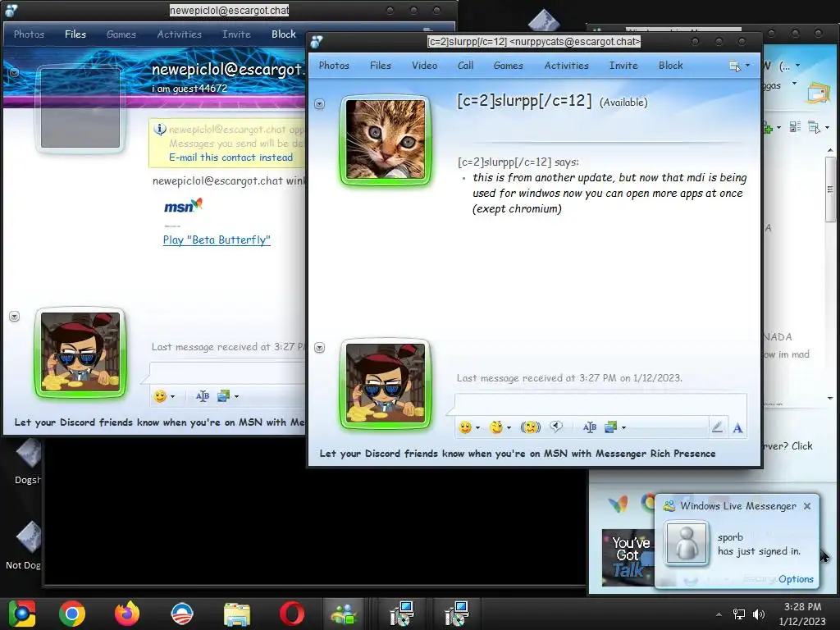840x630 pixels.
Task: Switch to text typing mode in slurpp chat
Action: pos(737,427)
